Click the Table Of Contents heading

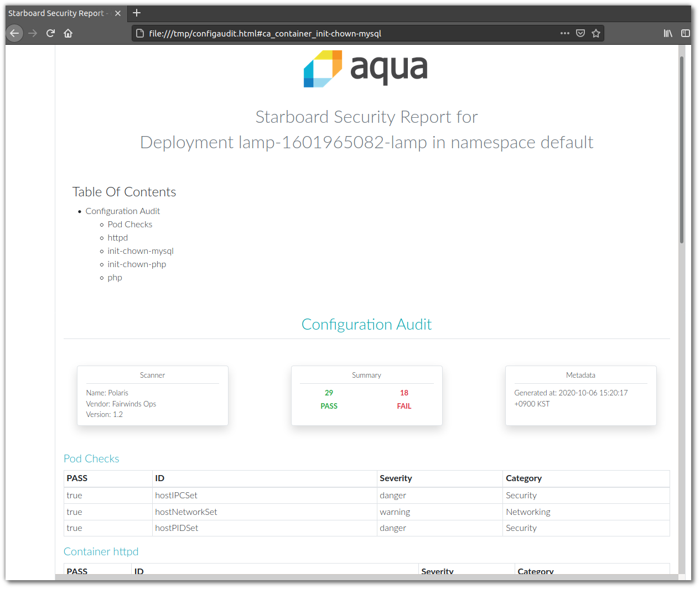(x=124, y=192)
